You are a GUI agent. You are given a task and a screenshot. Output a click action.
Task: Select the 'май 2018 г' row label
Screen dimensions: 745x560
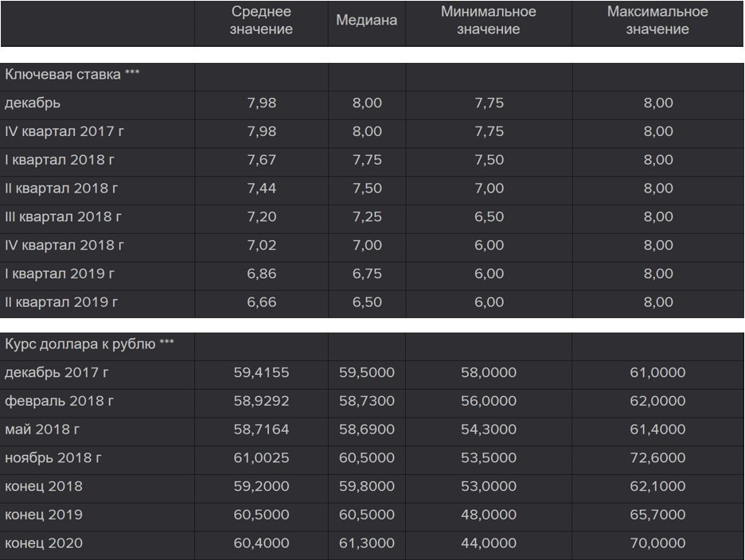pyautogui.click(x=42, y=430)
